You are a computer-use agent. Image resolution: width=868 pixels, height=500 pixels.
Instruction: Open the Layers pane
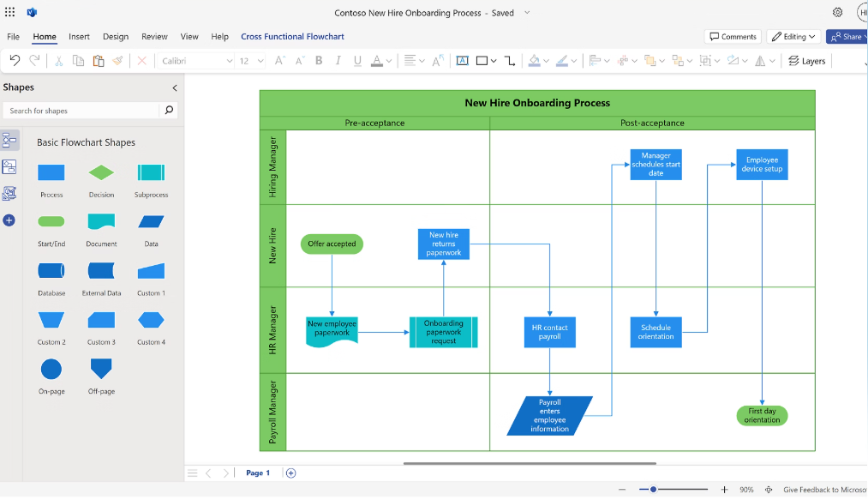[806, 60]
